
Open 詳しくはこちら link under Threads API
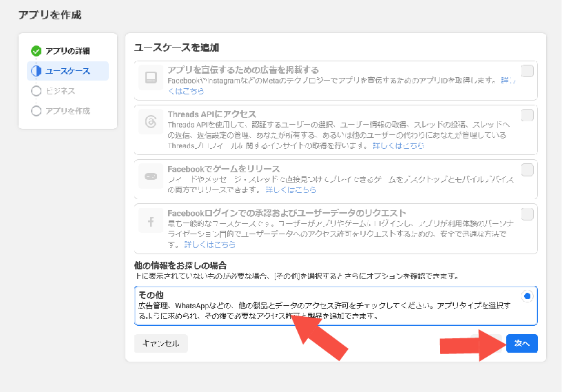(398, 145)
